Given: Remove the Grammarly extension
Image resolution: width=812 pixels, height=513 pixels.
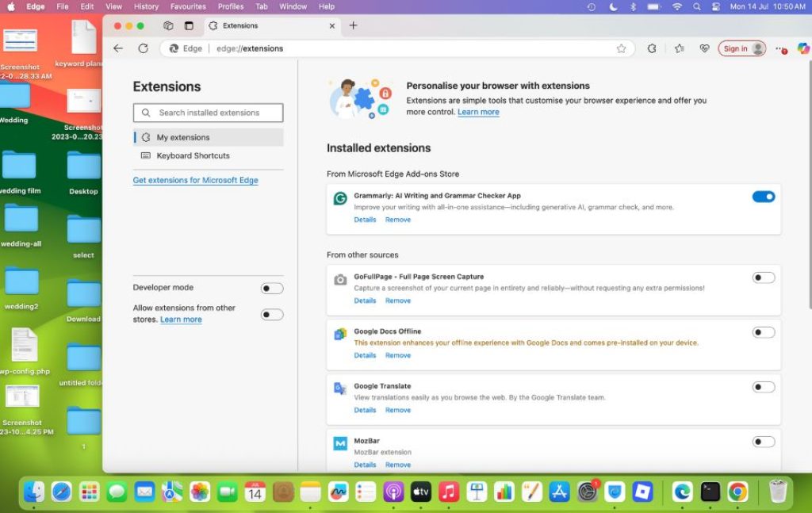Looking at the screenshot, I should click(398, 220).
